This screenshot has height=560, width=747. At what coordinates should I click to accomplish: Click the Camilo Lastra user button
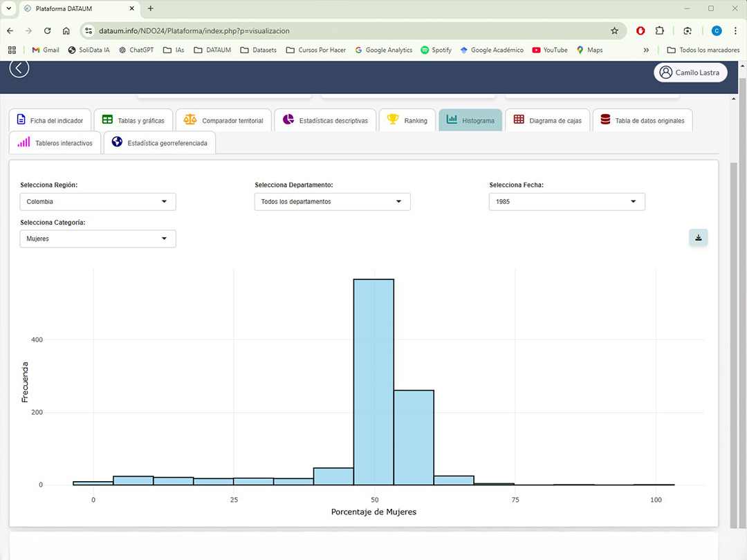click(x=690, y=73)
